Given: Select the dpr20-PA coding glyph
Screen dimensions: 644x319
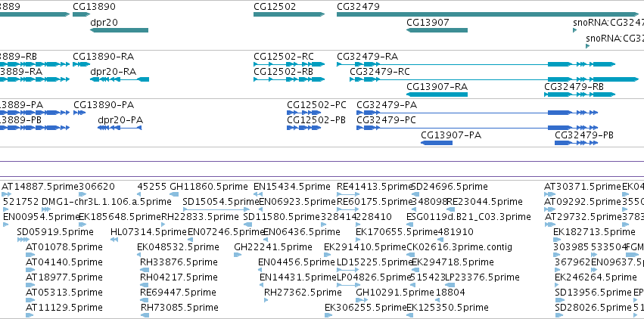Looking at the screenshot, I should point(120,128).
